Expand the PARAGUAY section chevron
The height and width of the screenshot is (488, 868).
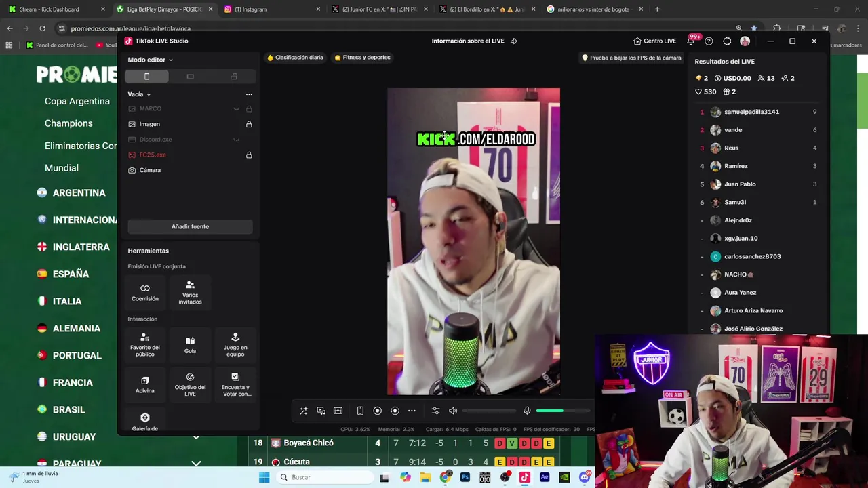point(196,464)
